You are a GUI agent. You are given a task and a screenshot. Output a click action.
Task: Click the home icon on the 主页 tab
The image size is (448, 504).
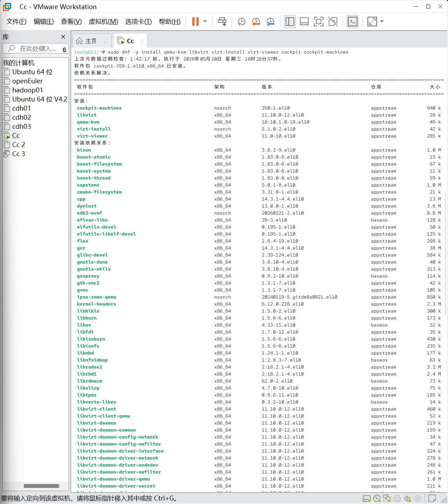79,41
